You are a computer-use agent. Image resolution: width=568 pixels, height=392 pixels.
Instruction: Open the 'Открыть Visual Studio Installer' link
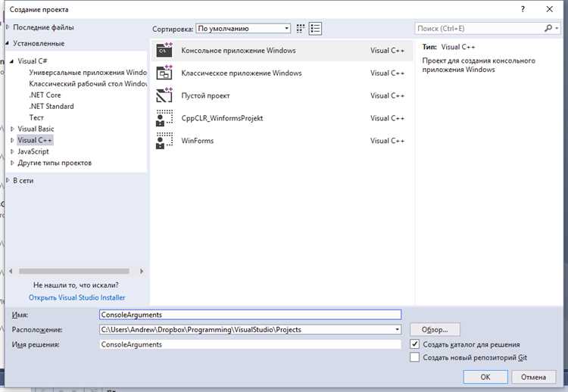76,297
